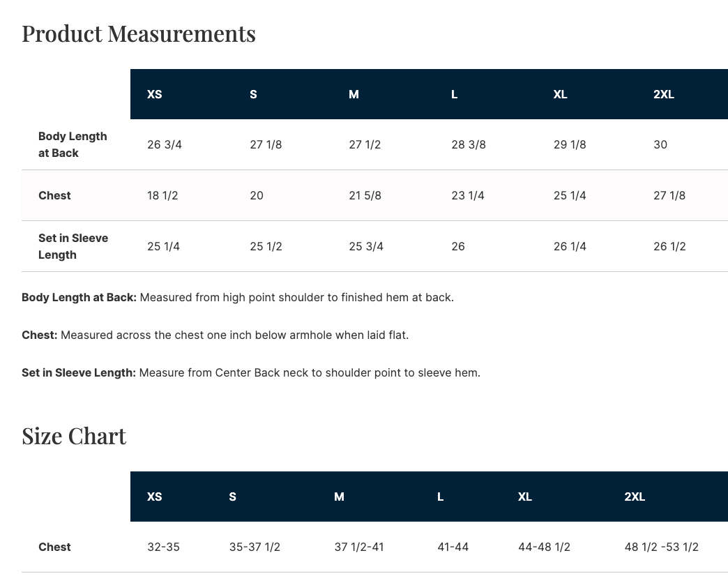The height and width of the screenshot is (583, 728).
Task: Click the 26 1/2 sleeve length value
Action: coord(669,246)
